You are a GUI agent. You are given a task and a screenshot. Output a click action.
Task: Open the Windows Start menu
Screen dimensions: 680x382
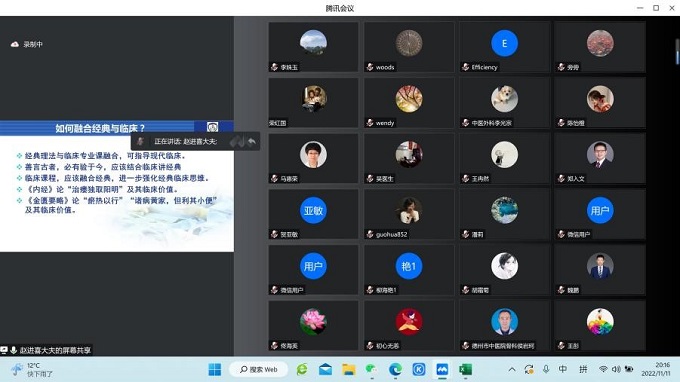[x=215, y=369]
